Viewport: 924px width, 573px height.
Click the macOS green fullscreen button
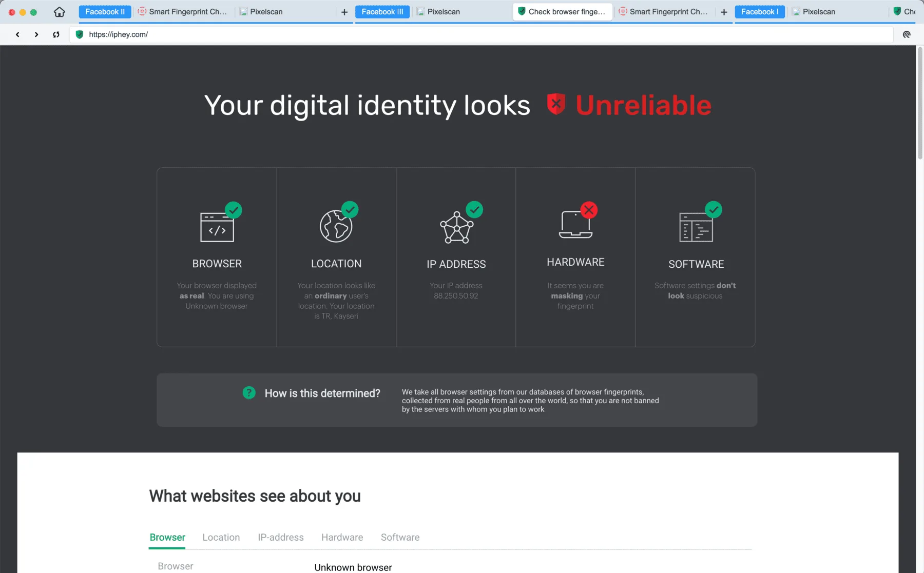click(x=33, y=12)
